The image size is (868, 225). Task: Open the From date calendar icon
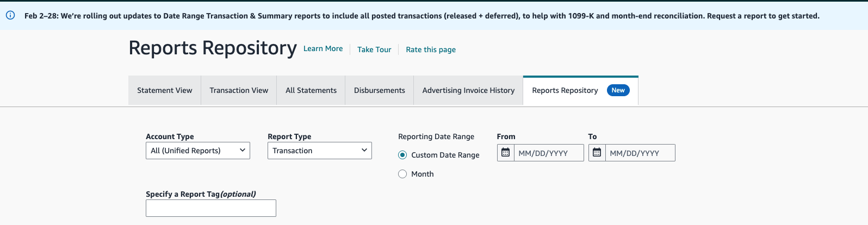coord(505,153)
